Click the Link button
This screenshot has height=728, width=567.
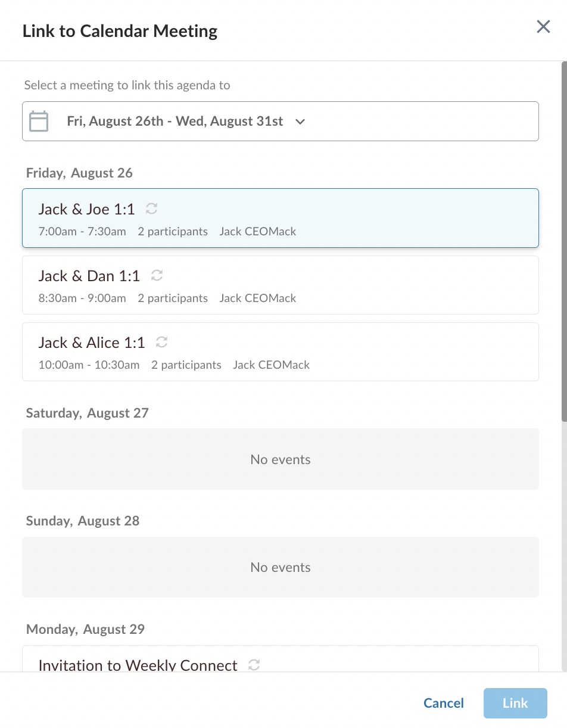click(x=515, y=703)
